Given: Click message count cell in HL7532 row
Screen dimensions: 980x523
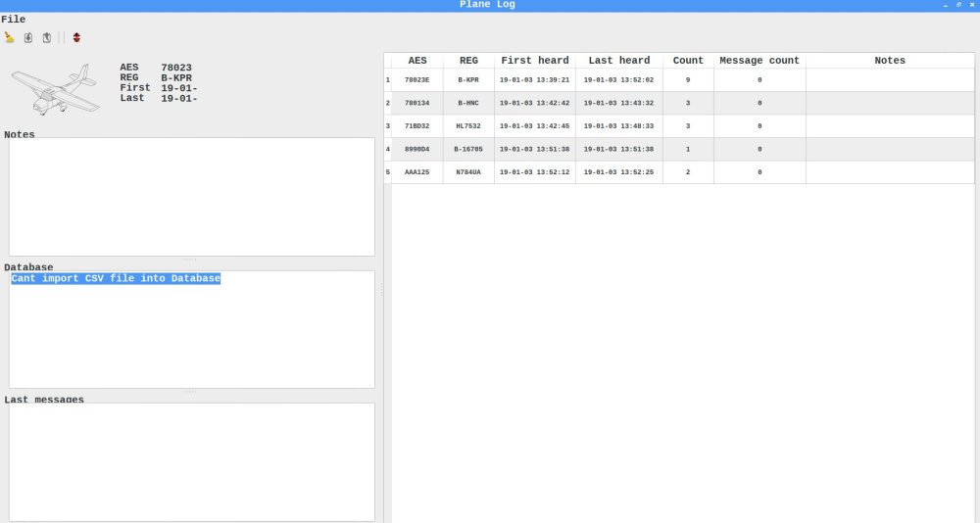Looking at the screenshot, I should tap(759, 126).
